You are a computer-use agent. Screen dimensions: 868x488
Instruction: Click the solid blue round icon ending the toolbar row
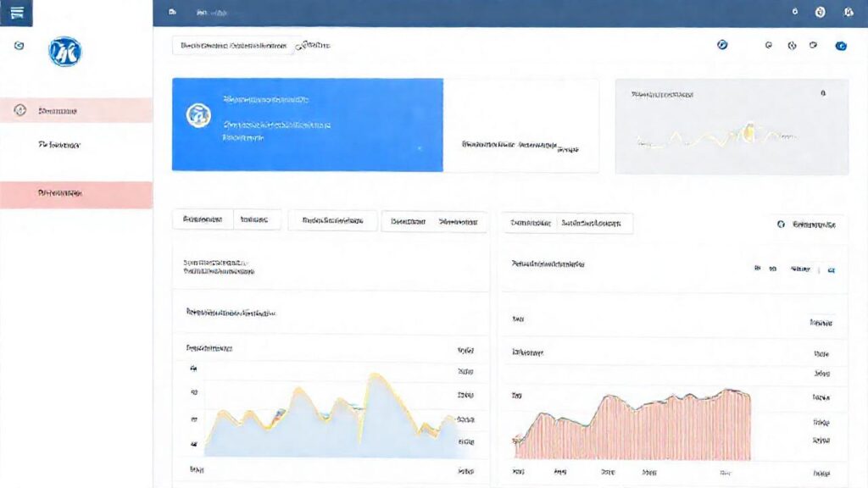(x=841, y=46)
